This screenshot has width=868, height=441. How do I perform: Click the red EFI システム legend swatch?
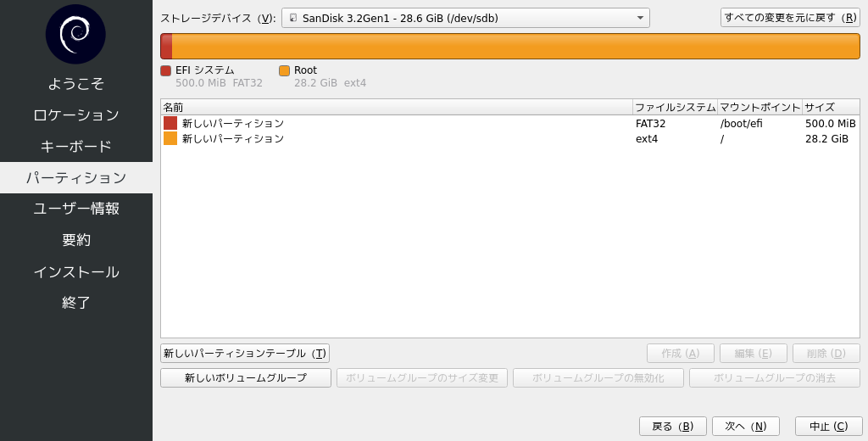(165, 70)
